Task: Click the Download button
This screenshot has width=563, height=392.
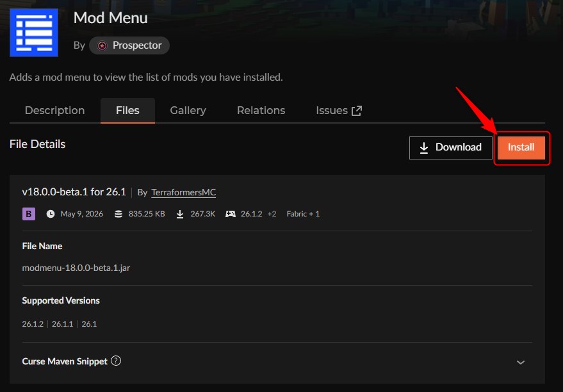Action: point(451,147)
